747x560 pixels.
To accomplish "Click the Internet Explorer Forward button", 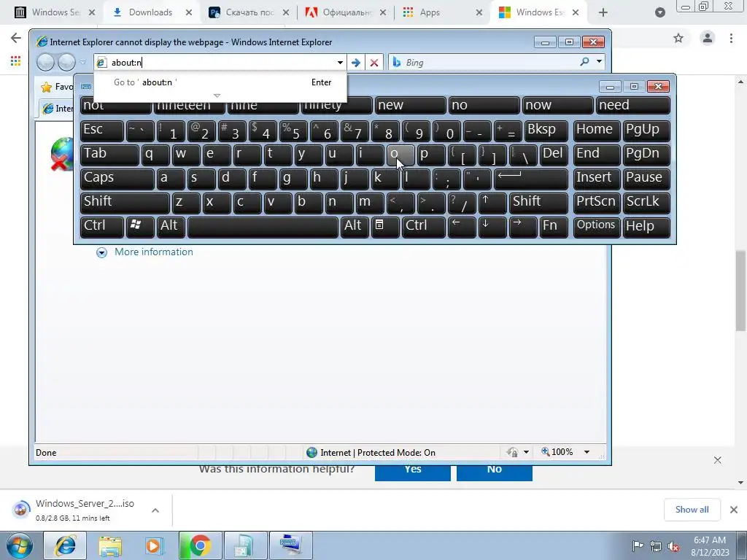I will coord(66,62).
